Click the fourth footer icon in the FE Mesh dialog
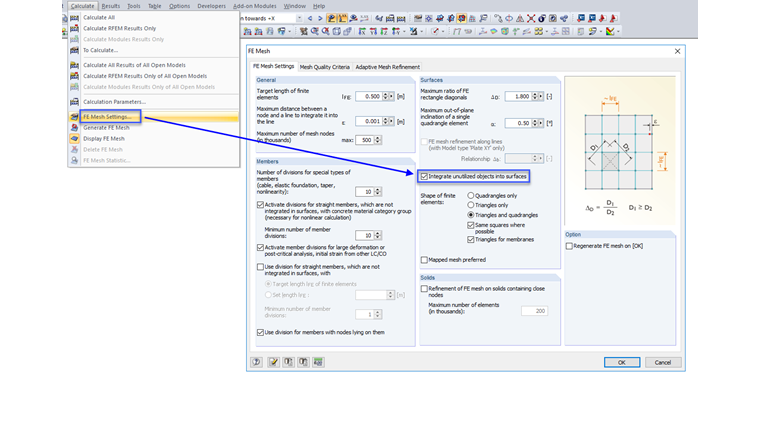The width and height of the screenshot is (760, 439). click(x=303, y=362)
